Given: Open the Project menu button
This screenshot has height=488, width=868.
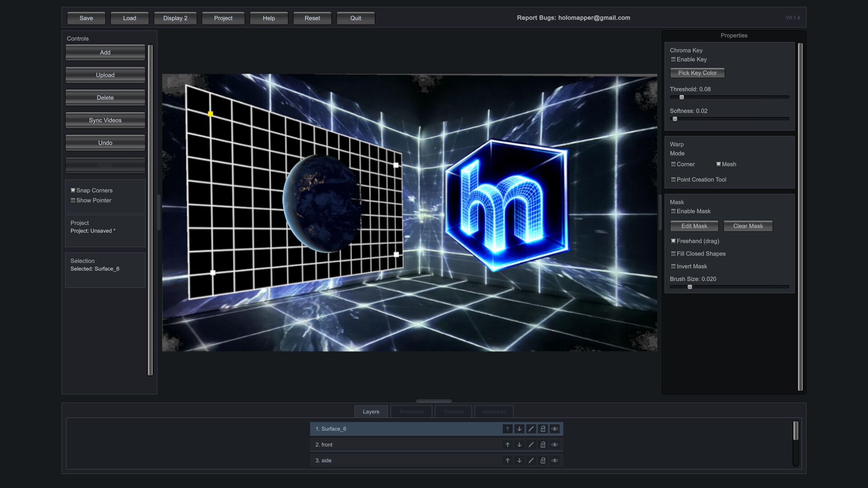Looking at the screenshot, I should (223, 18).
